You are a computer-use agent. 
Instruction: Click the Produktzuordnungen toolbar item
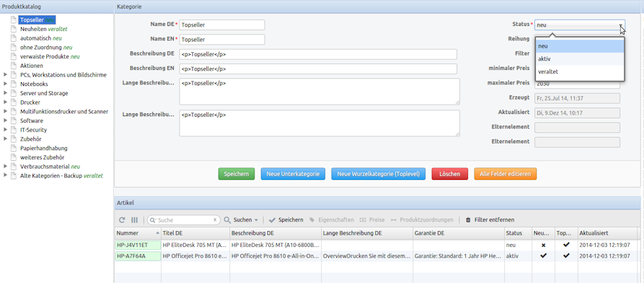coord(422,220)
